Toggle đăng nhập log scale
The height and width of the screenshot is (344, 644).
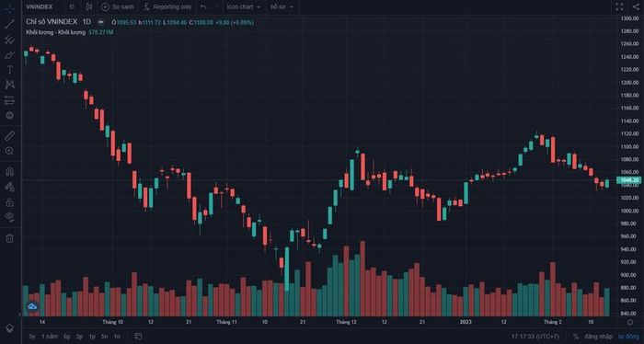pyautogui.click(x=598, y=337)
